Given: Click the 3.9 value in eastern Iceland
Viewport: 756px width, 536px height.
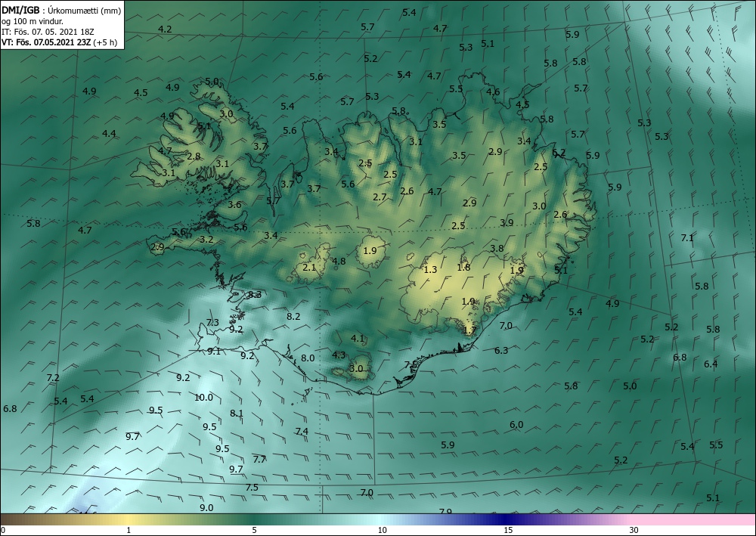Looking at the screenshot, I should click(x=507, y=223).
